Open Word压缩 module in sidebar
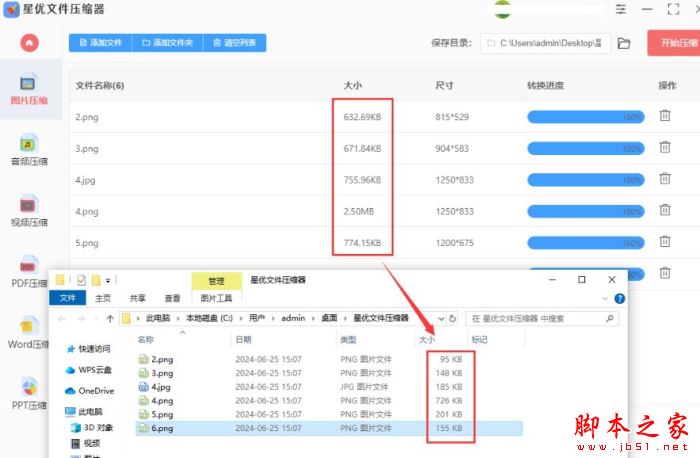This screenshot has width=700, height=458. click(28, 333)
